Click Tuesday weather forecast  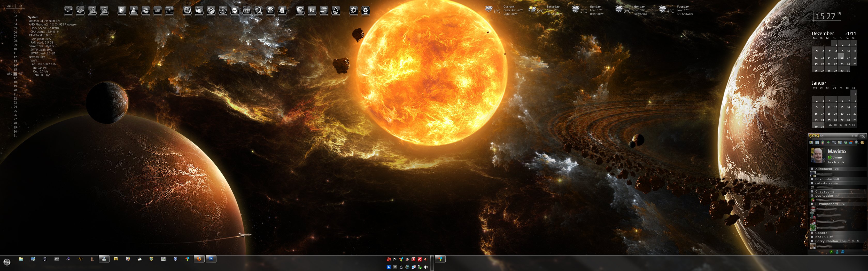pyautogui.click(x=676, y=10)
